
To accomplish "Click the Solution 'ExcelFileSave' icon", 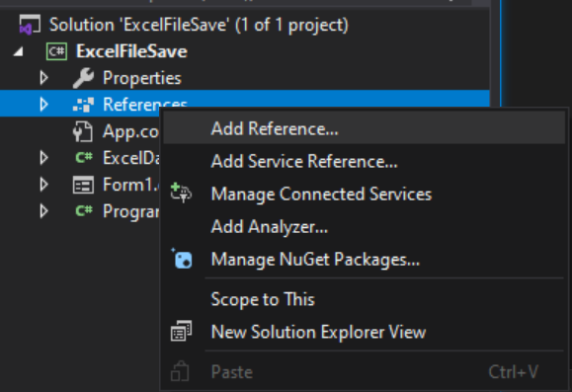I will [x=30, y=25].
